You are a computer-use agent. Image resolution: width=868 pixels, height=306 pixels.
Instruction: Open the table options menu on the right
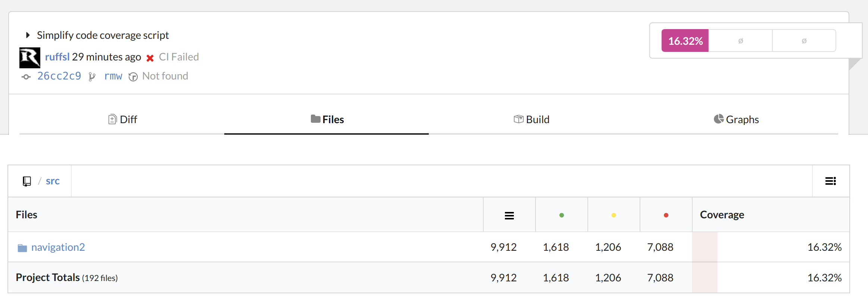click(x=830, y=181)
